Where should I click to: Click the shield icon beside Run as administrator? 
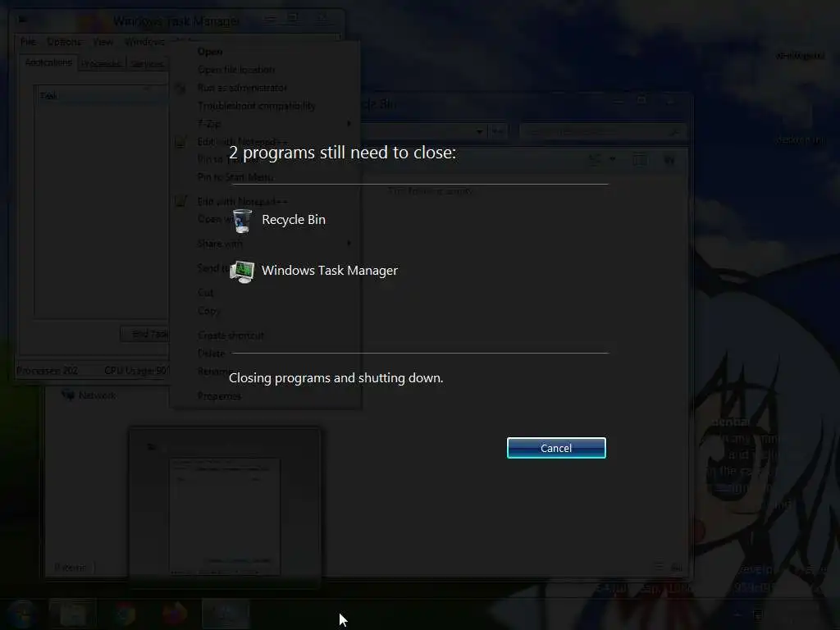[180, 88]
